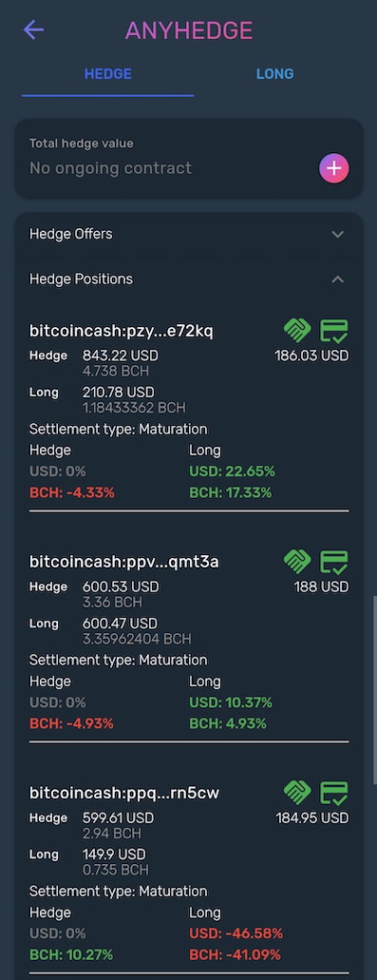377x980 pixels.
Task: Click the Total hedge value card
Action: (x=188, y=159)
